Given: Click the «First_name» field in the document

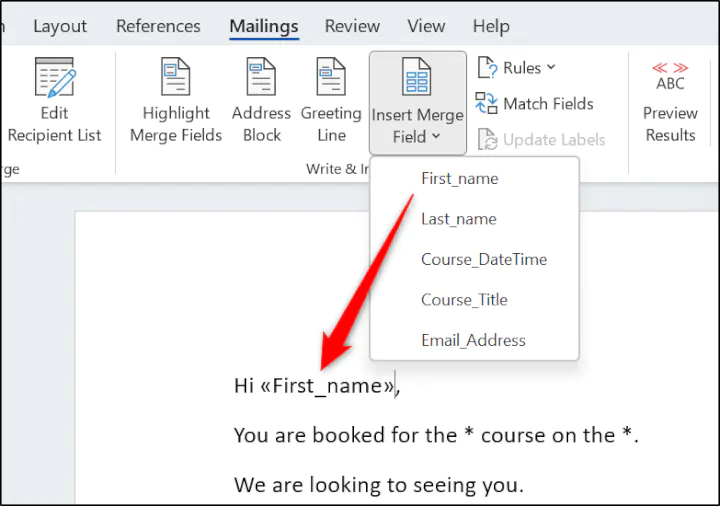Looking at the screenshot, I should [327, 386].
